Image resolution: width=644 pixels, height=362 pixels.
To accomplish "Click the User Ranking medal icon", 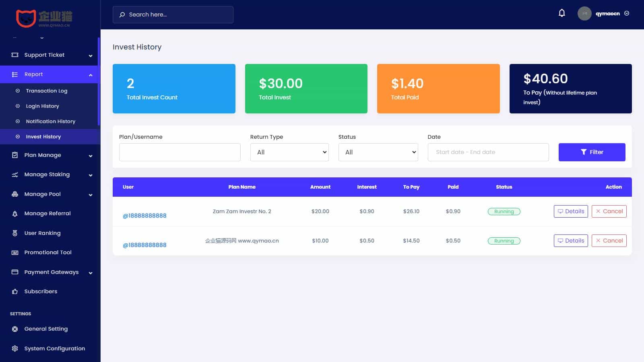I will tap(15, 233).
